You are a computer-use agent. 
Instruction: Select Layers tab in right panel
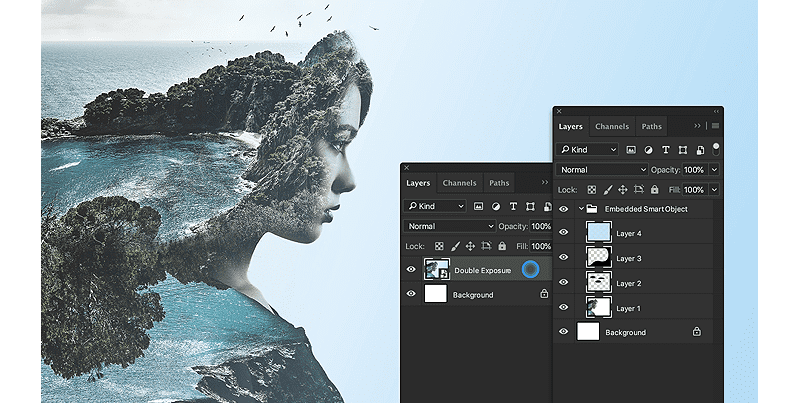pyautogui.click(x=570, y=127)
